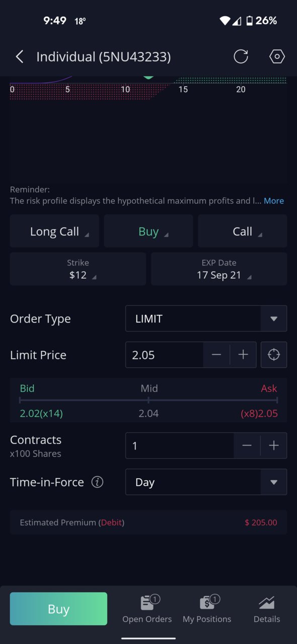
Task: Open the More link in reminder
Action: click(274, 201)
